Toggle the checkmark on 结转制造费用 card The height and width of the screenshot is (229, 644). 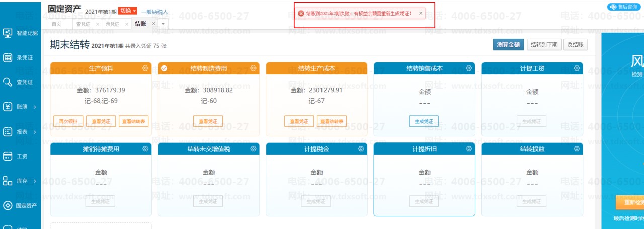164,68
